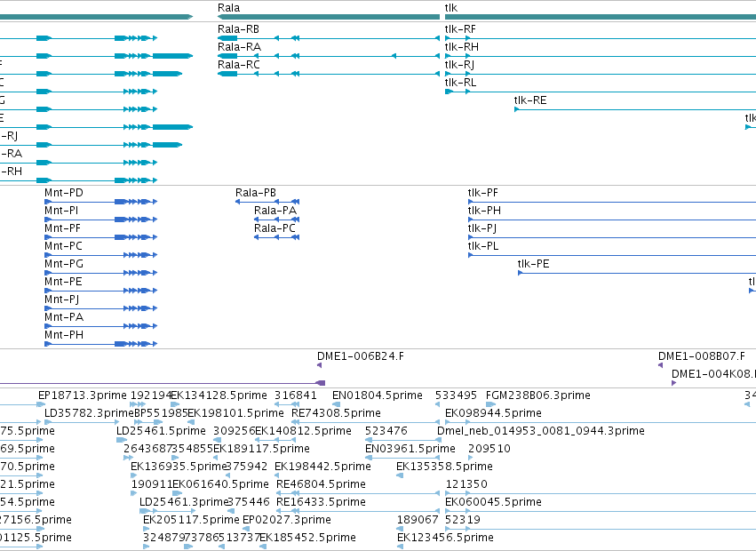Viewport: 756px width, 551px height.
Task: Choose EST EK205117.5prime
Action: point(191,521)
